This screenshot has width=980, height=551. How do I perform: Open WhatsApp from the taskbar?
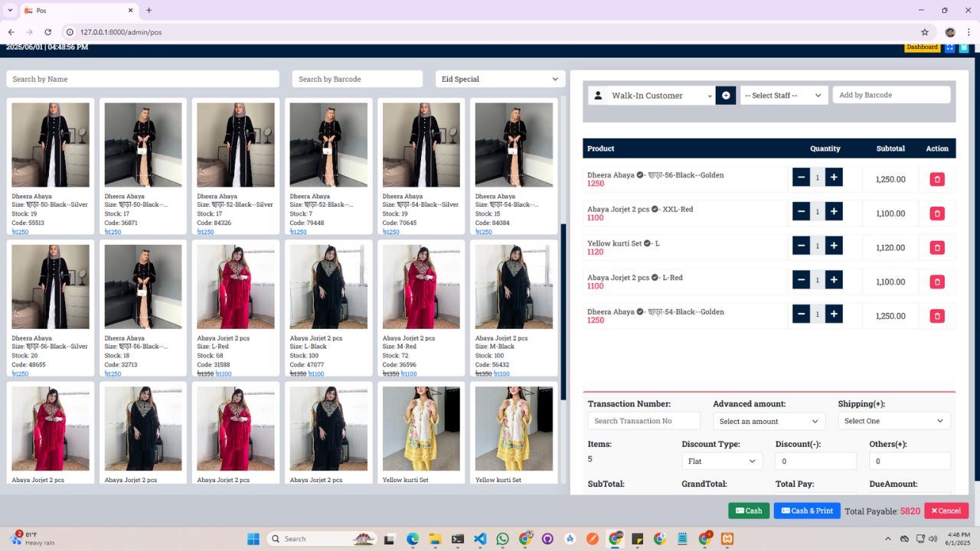[x=502, y=539]
